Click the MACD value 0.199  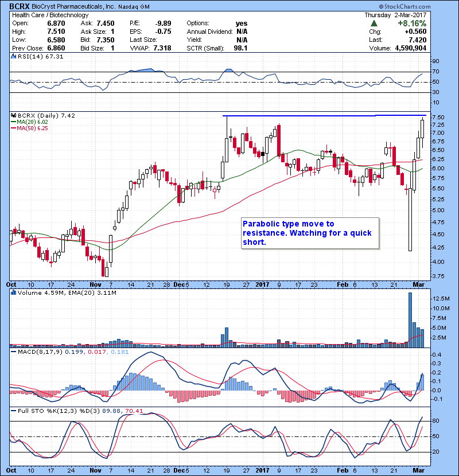[74, 352]
